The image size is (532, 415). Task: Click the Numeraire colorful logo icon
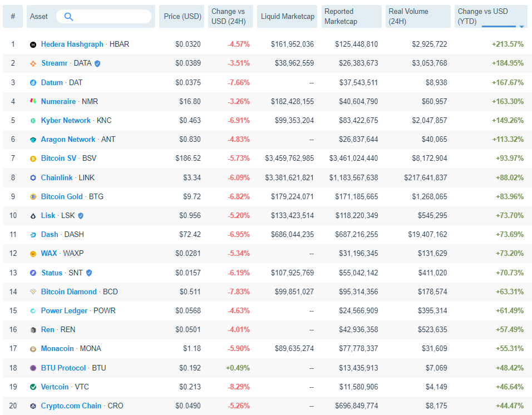(x=33, y=101)
